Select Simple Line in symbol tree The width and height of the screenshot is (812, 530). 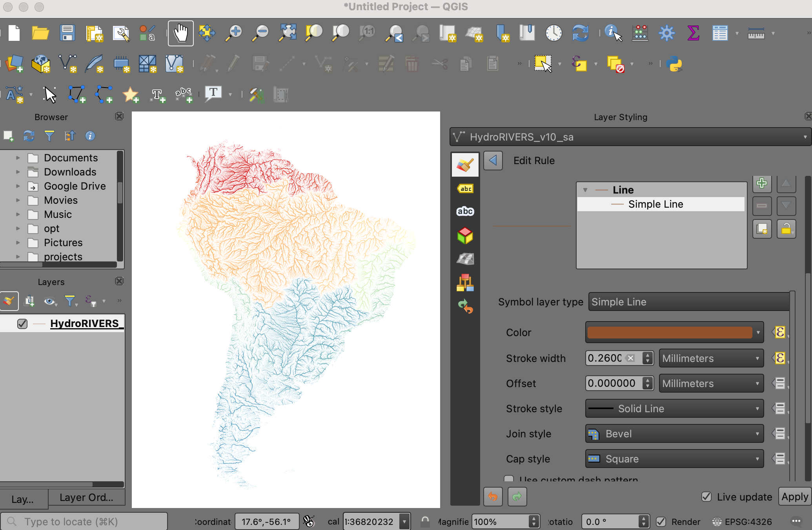(655, 204)
